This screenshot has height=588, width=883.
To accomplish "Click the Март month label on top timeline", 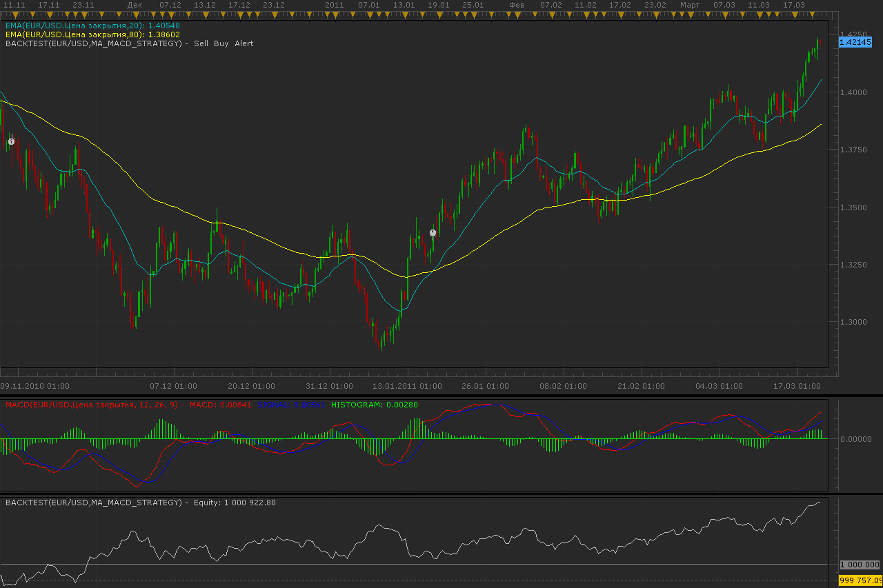I will coord(690,5).
